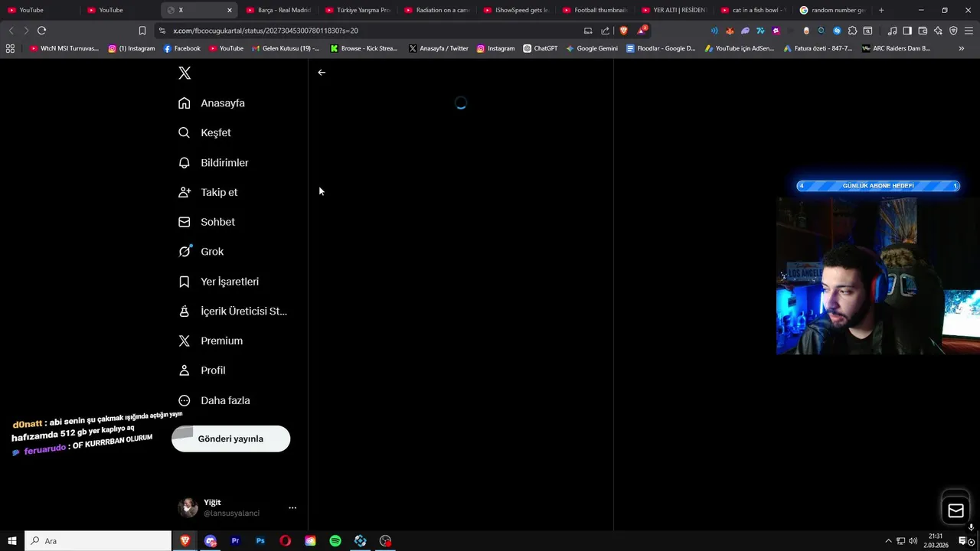Image resolution: width=980 pixels, height=551 pixels.
Task: Switch to the Football thumbnails tab
Action: pyautogui.click(x=595, y=10)
